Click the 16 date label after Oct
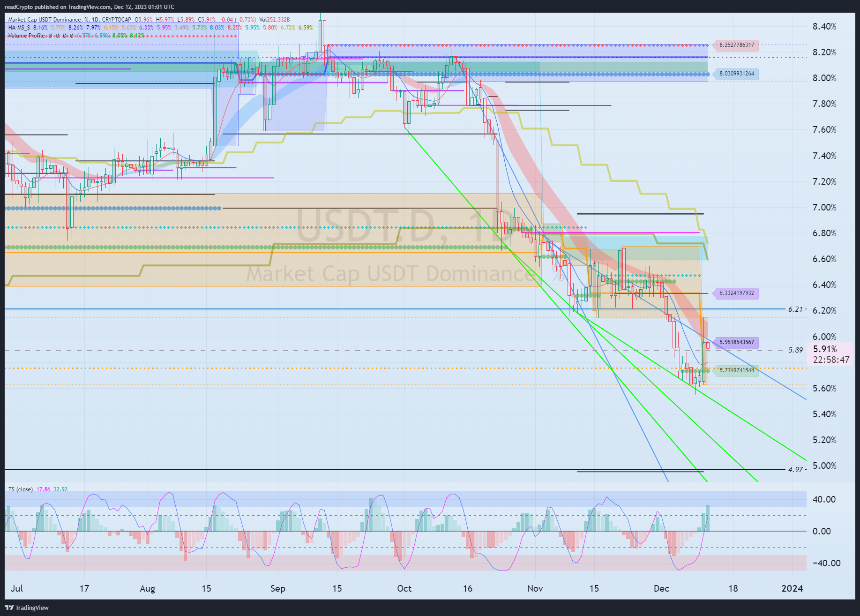This screenshot has width=860, height=616. point(468,588)
